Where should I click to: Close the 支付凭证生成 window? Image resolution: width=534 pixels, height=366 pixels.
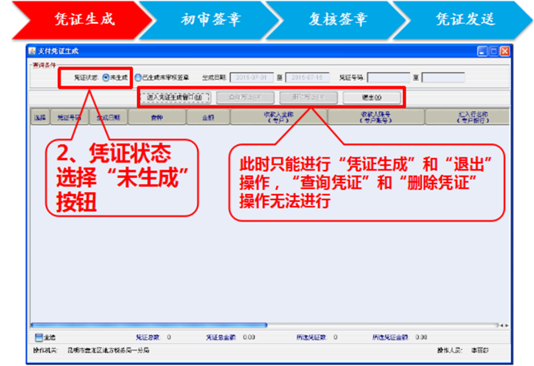(x=505, y=51)
